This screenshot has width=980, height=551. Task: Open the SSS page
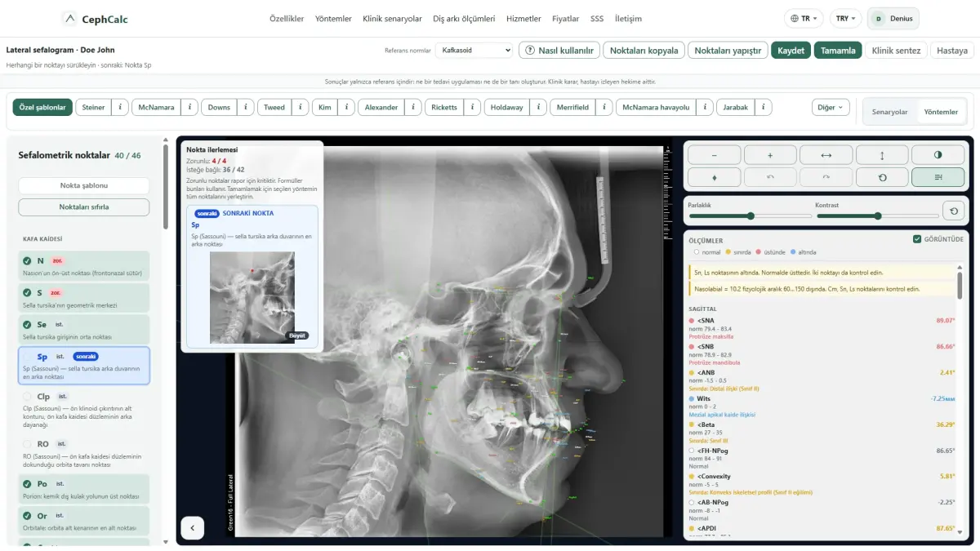click(597, 19)
